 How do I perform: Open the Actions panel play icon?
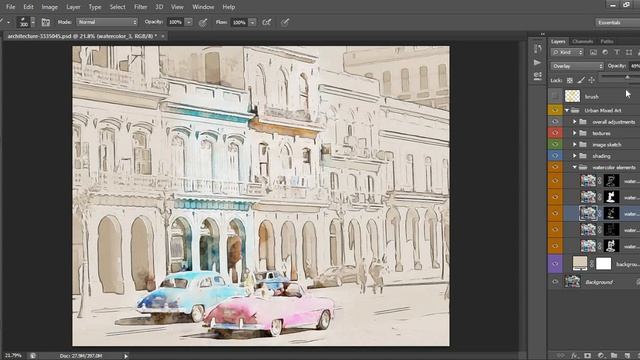[537, 62]
